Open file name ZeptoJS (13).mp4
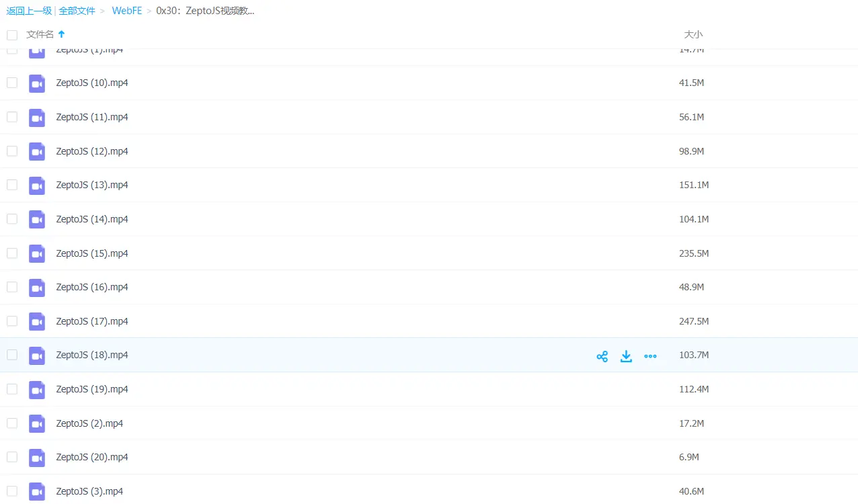 coord(92,185)
